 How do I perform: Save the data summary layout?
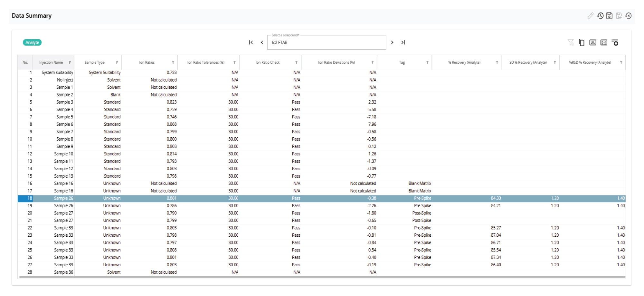609,15
